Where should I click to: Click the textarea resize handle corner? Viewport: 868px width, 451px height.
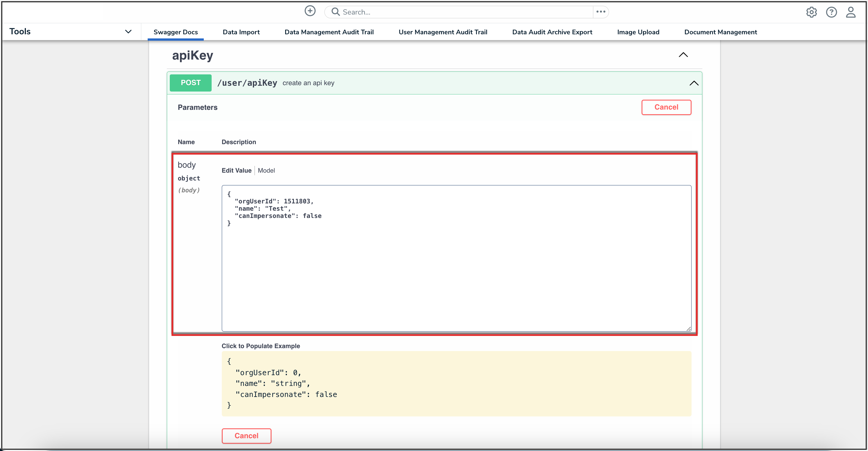688,329
